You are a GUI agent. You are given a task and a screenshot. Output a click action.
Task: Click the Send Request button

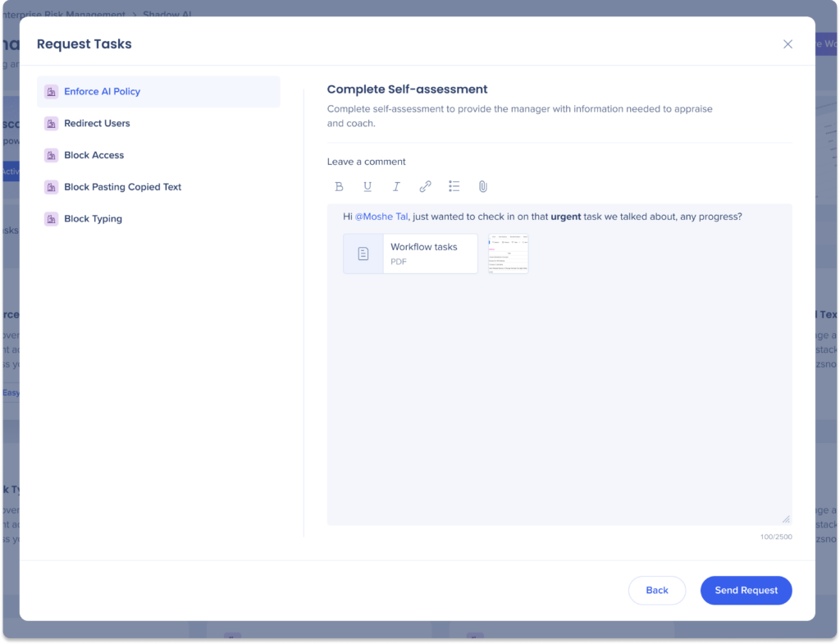click(746, 590)
